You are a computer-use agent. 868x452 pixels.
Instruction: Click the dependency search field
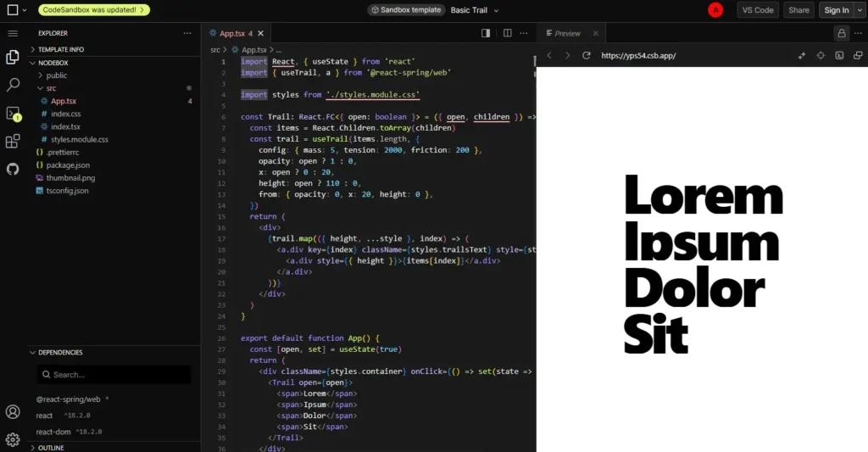114,375
